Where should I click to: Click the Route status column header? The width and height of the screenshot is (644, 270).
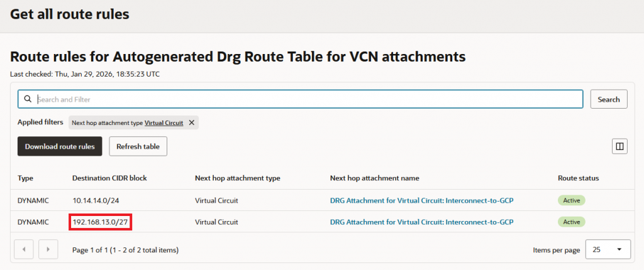578,178
